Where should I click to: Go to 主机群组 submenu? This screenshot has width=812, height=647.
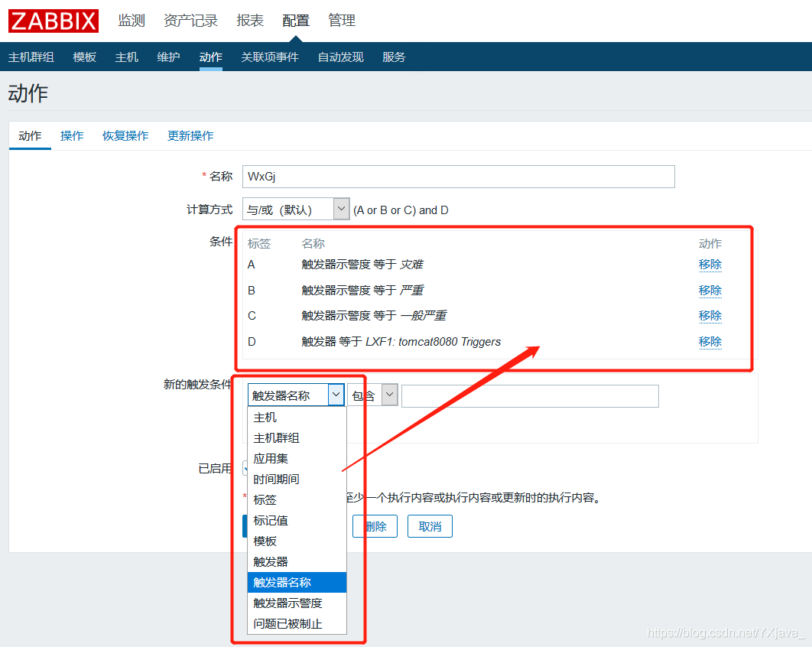coord(31,57)
